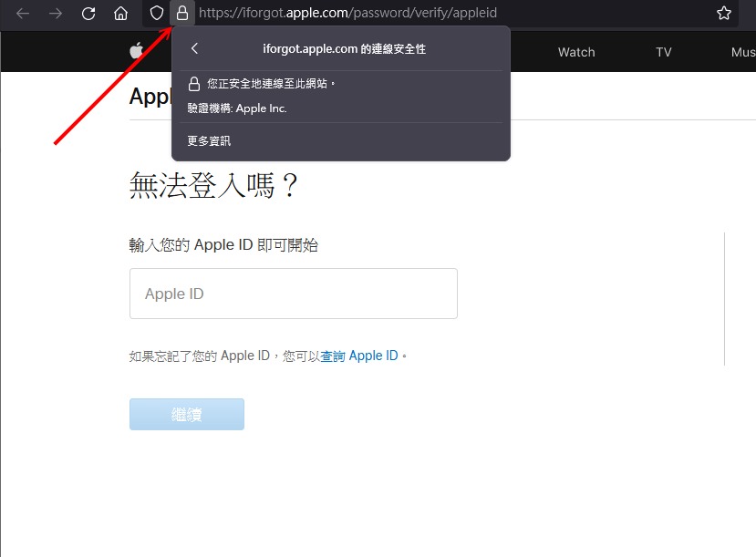Go forward with the forward arrow icon
This screenshot has height=557, width=756.
[56, 13]
